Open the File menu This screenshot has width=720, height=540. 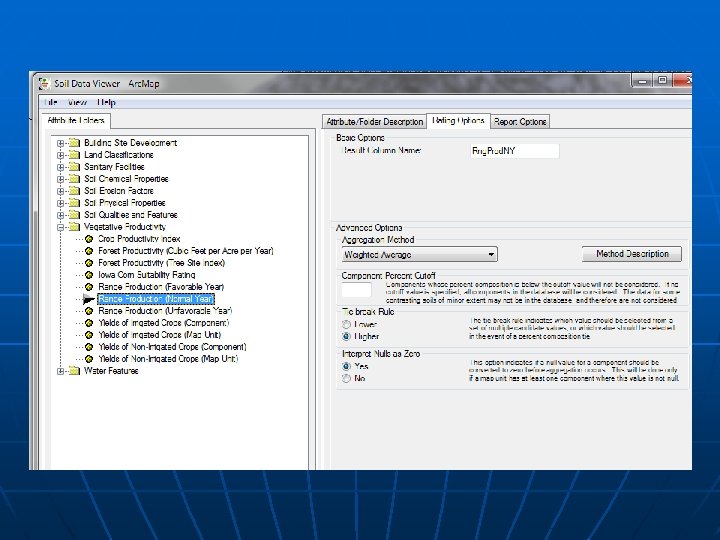tap(51, 102)
